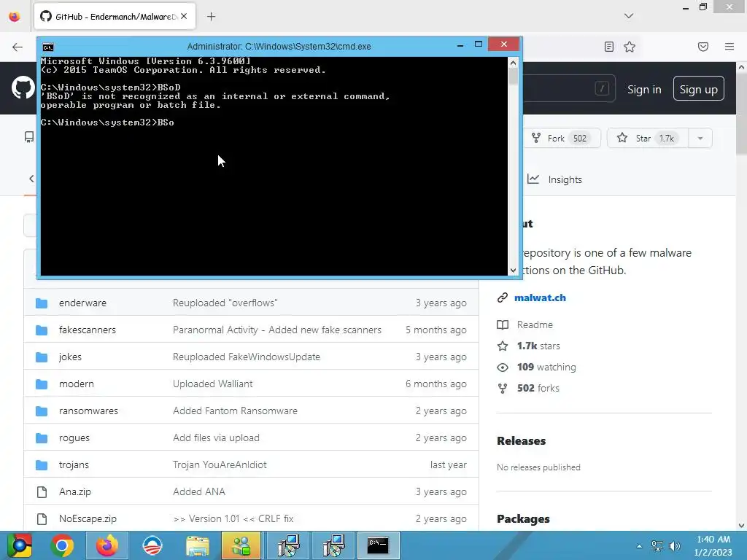Open the rogues folder

coord(74,437)
